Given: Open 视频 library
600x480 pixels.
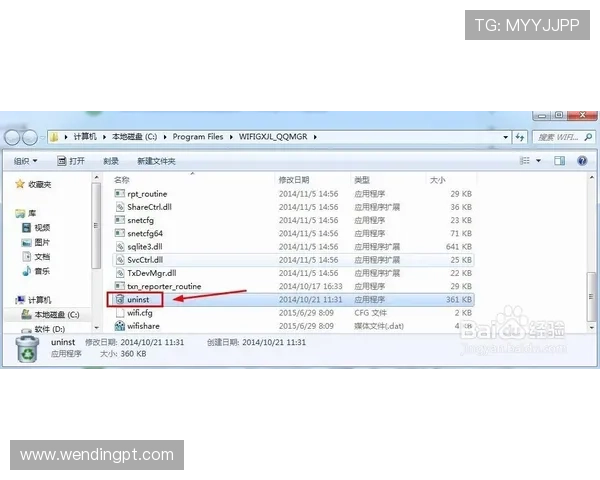Looking at the screenshot, I should pos(36,228).
